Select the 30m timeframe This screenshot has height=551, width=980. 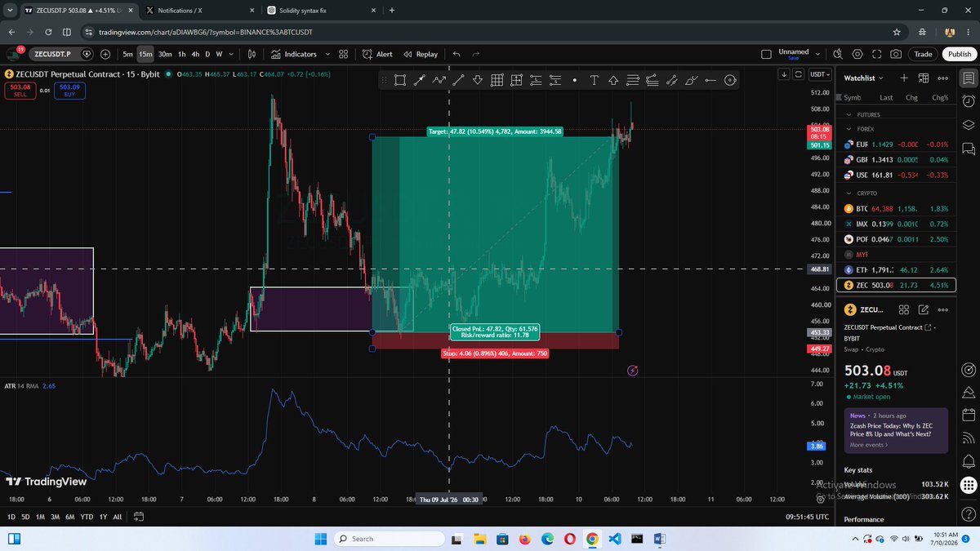tap(165, 54)
